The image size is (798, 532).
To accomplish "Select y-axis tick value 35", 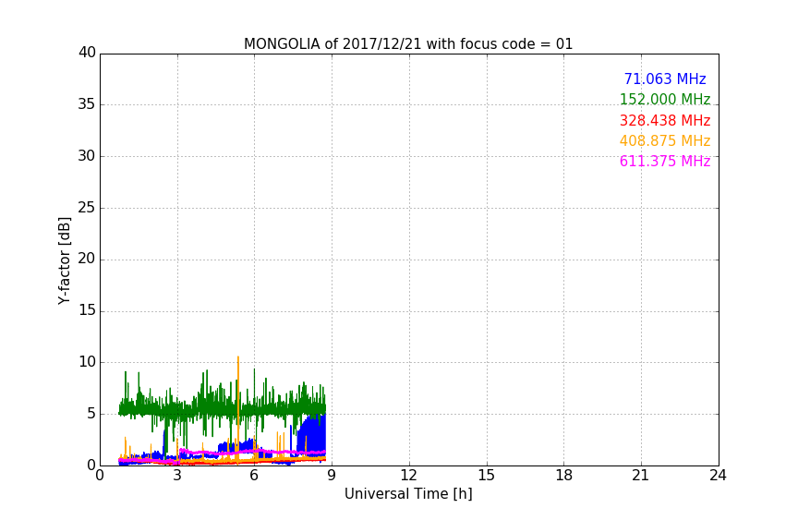I will (x=87, y=104).
